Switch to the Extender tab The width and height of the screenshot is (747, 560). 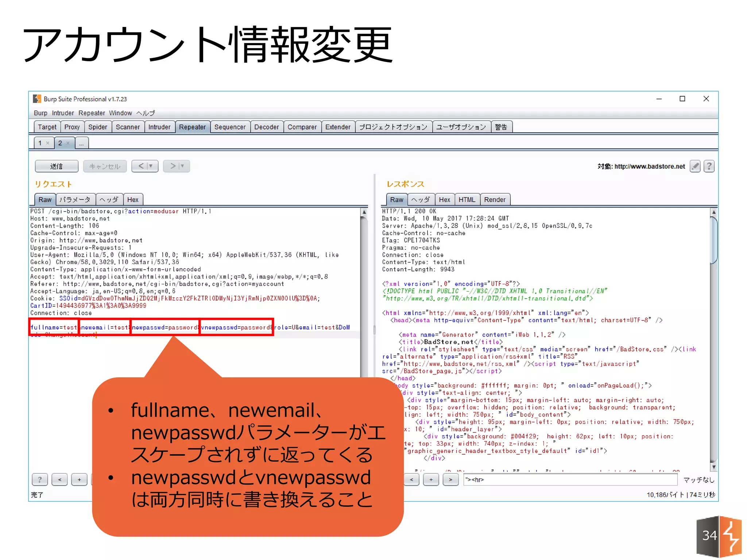point(338,127)
